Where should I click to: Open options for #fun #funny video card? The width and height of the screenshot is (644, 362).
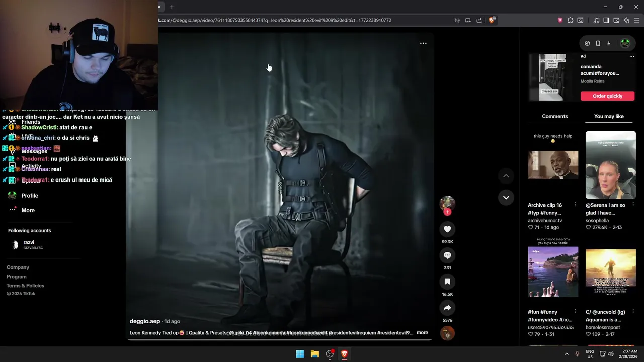tap(576, 312)
